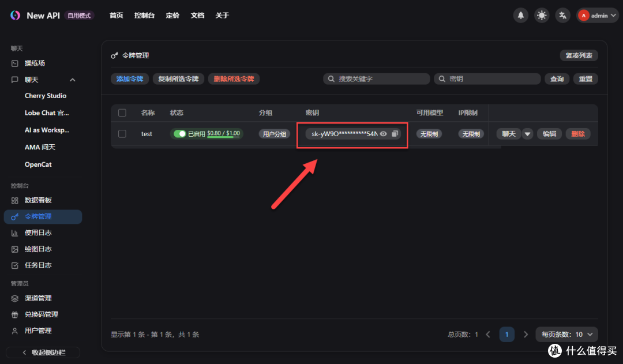Viewport: 623px width, 364px height.
Task: Open AMA 问天 sidebar entry
Action: [40, 147]
